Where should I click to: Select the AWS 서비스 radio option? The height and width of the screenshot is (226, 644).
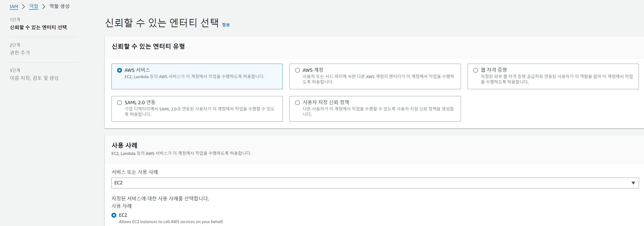(x=119, y=70)
